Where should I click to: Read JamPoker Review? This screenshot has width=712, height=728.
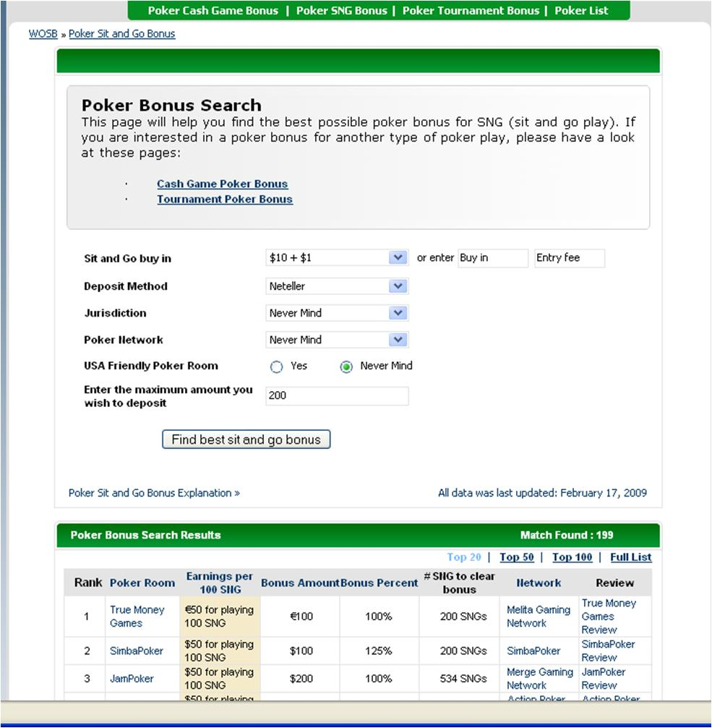pos(604,679)
